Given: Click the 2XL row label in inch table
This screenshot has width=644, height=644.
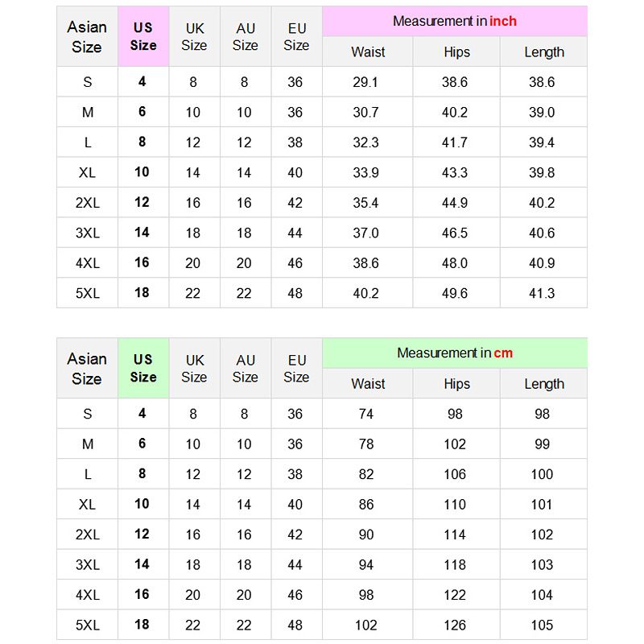Looking at the screenshot, I should [x=87, y=203].
